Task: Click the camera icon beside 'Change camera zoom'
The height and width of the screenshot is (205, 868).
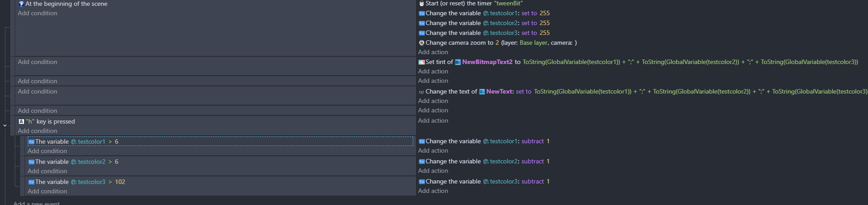Action: [421, 43]
